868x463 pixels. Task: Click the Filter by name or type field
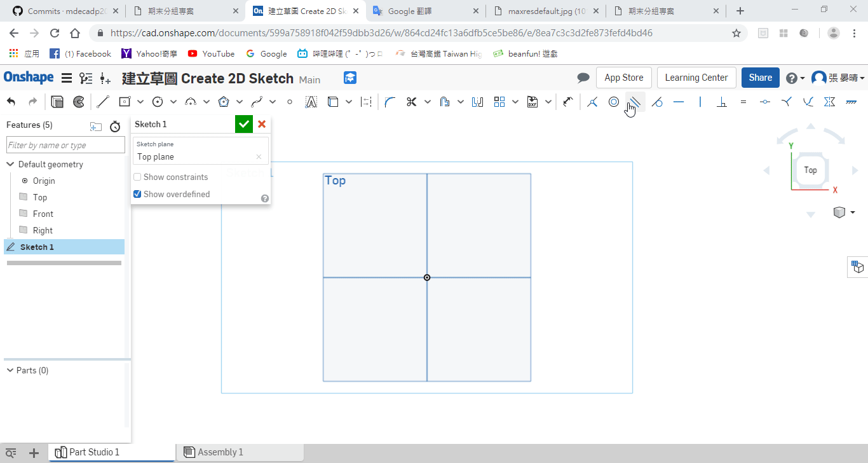tap(65, 145)
